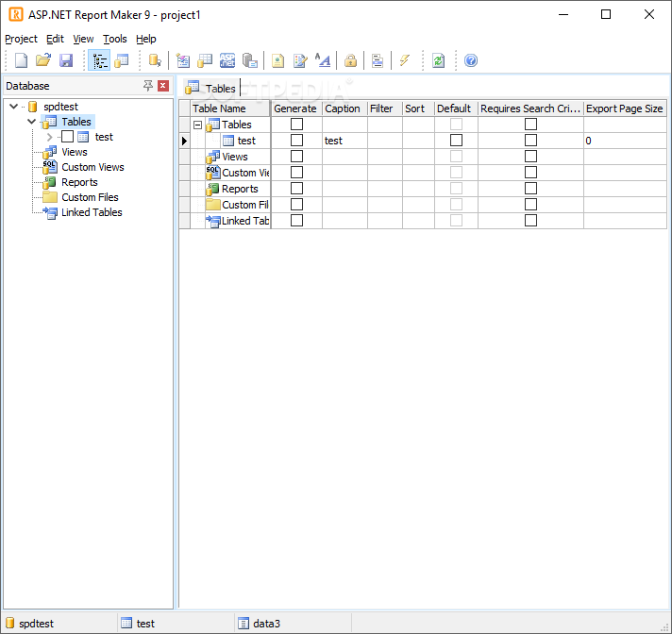Screen dimensions: 672x634
Task: Click the Export Page Size column header
Action: (x=625, y=108)
